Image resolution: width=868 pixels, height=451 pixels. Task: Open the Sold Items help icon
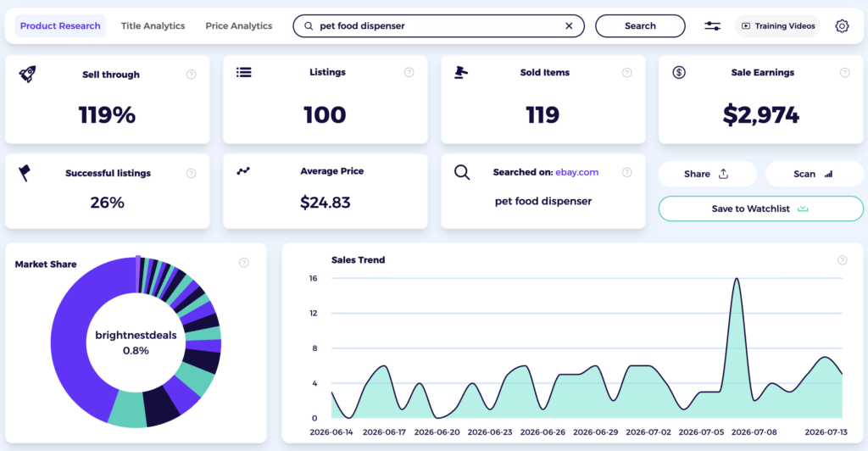pyautogui.click(x=626, y=73)
